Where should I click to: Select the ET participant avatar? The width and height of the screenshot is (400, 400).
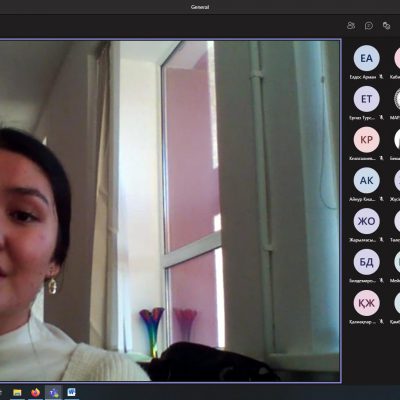pyautogui.click(x=366, y=99)
